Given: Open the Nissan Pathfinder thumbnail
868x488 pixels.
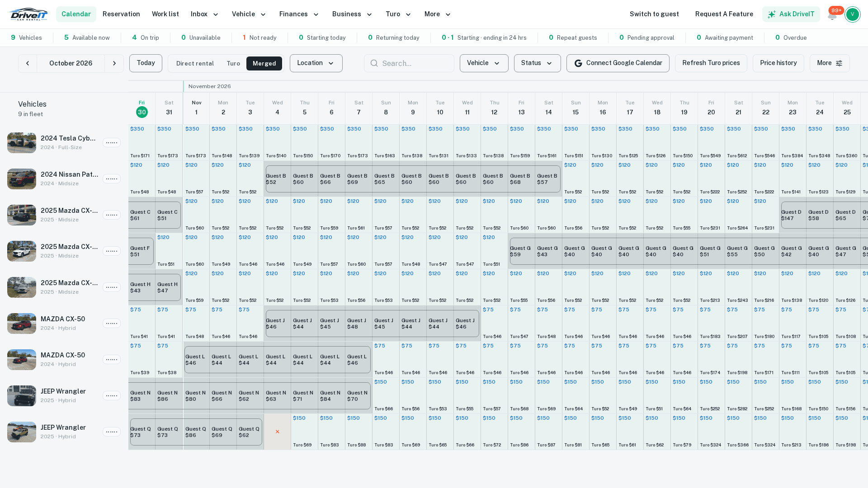Looking at the screenshot, I should (22, 179).
